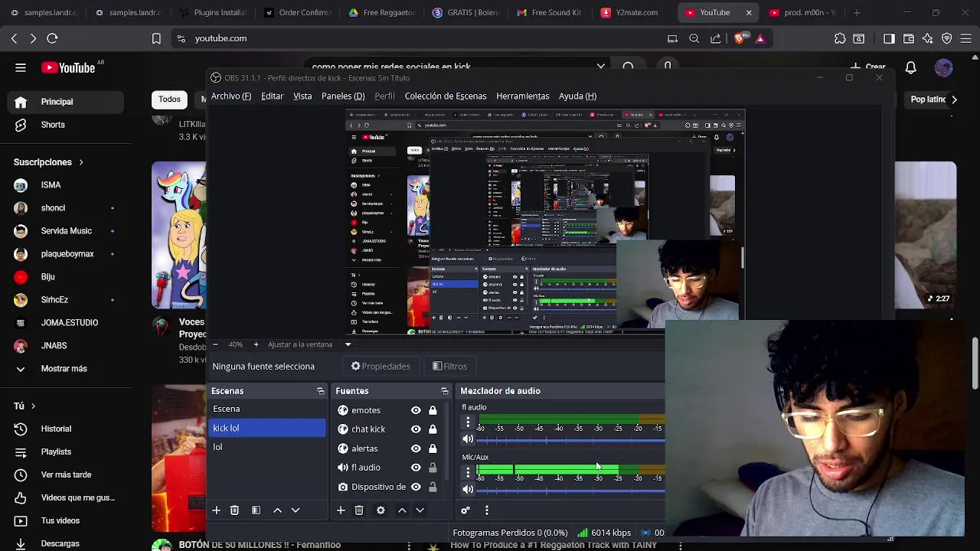Open scene filters icon in Escenas toolbar
The width and height of the screenshot is (980, 551).
(x=256, y=510)
